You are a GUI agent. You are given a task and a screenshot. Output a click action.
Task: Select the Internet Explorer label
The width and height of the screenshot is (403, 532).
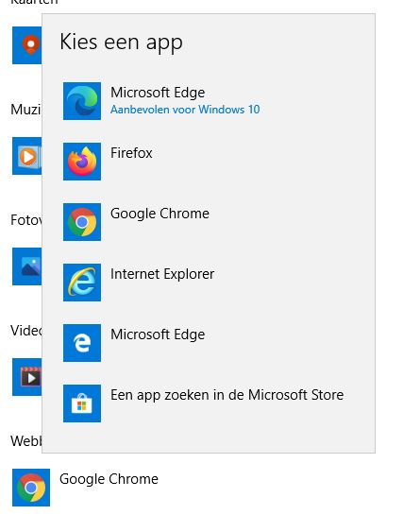[162, 274]
